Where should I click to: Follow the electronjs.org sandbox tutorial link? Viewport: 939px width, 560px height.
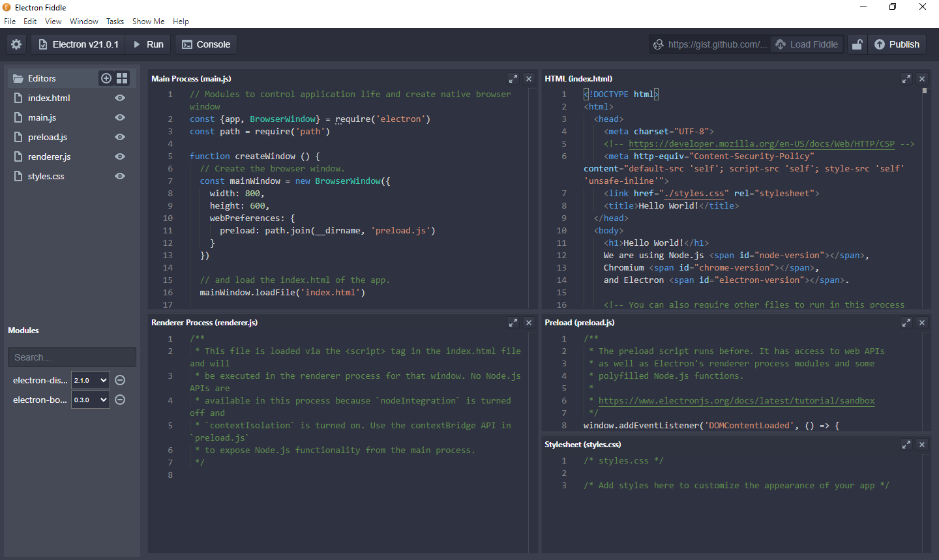click(736, 400)
